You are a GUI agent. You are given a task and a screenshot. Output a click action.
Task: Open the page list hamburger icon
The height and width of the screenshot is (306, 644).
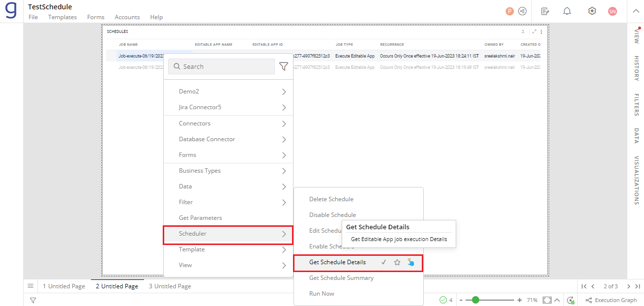click(x=30, y=286)
